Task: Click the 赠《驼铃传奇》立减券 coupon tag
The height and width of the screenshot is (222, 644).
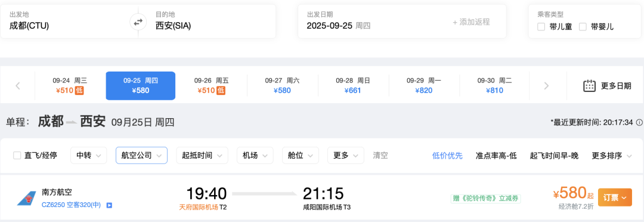Action: 485,199
